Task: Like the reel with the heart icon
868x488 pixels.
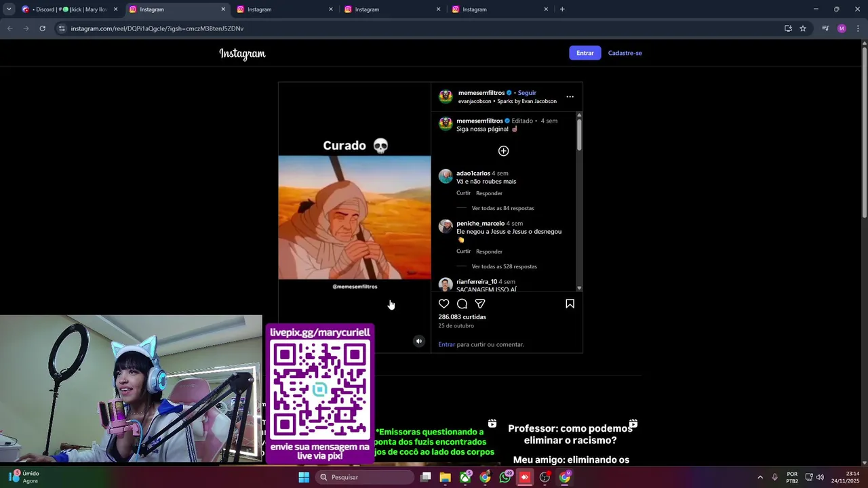Action: point(443,304)
